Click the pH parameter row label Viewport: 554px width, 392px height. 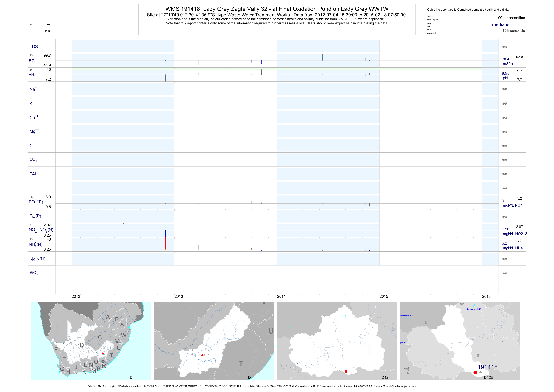pos(31,75)
